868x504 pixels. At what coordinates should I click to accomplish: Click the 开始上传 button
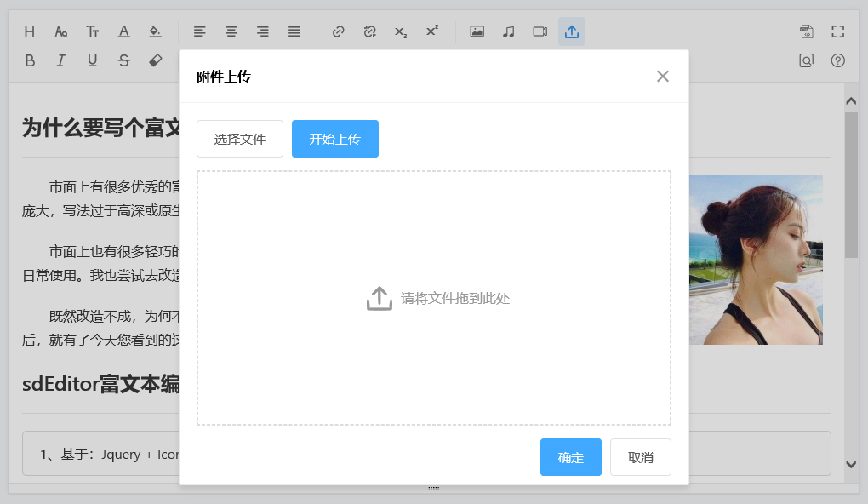[x=334, y=139]
